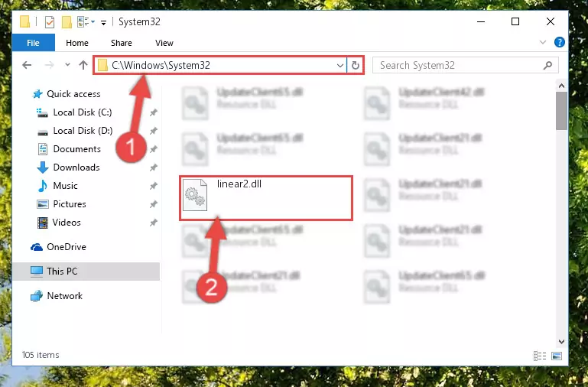Click the search magnifier icon
The width and height of the screenshot is (588, 387).
(x=547, y=65)
